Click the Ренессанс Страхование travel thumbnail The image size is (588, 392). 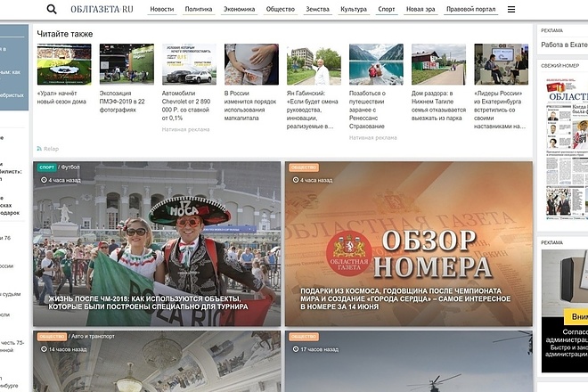point(376,64)
